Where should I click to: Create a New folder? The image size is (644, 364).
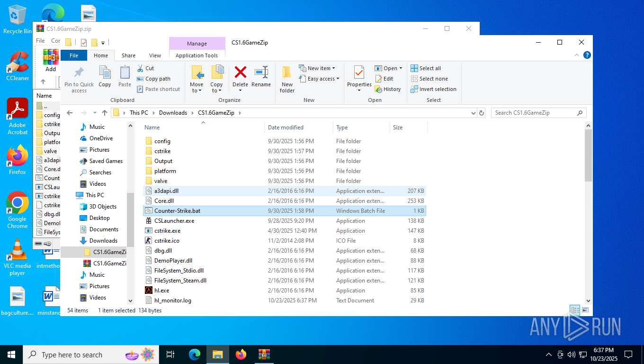click(x=287, y=79)
